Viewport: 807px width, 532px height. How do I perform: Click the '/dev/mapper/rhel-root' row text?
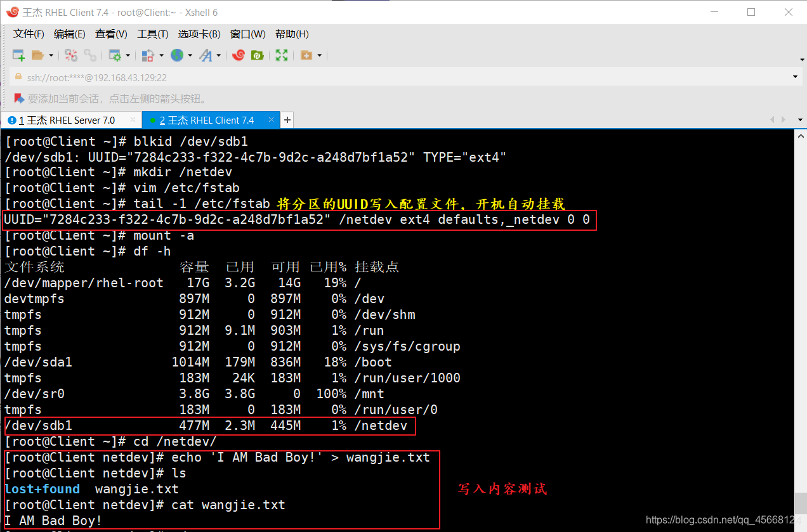(x=84, y=283)
